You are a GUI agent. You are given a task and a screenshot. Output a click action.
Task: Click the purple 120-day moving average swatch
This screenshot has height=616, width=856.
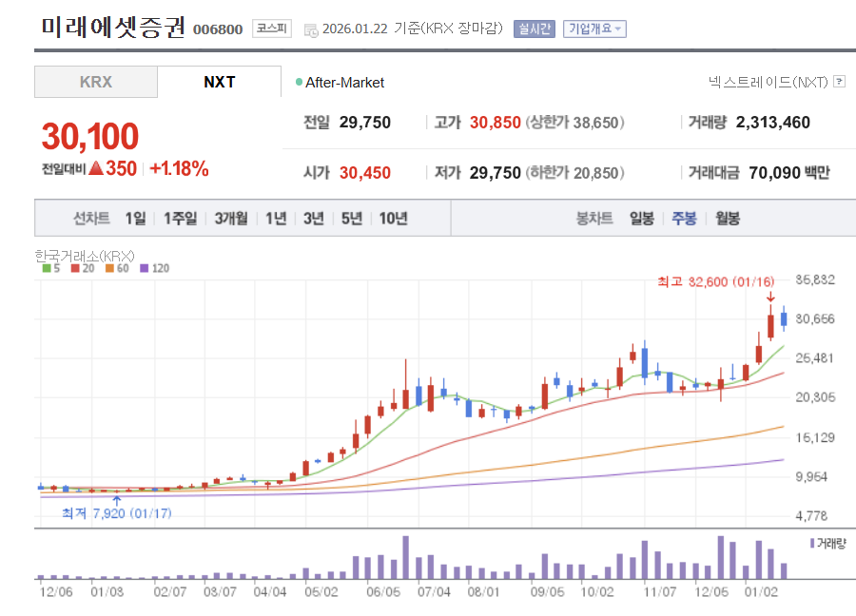tap(145, 268)
